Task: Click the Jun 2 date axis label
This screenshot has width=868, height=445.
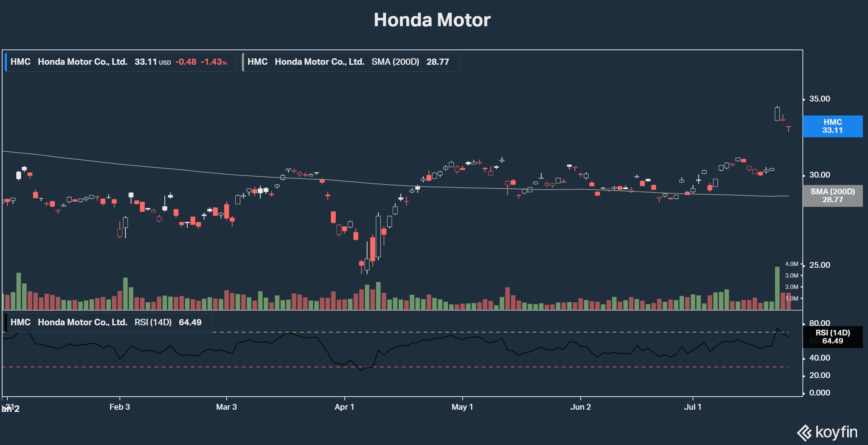Action: (580, 407)
